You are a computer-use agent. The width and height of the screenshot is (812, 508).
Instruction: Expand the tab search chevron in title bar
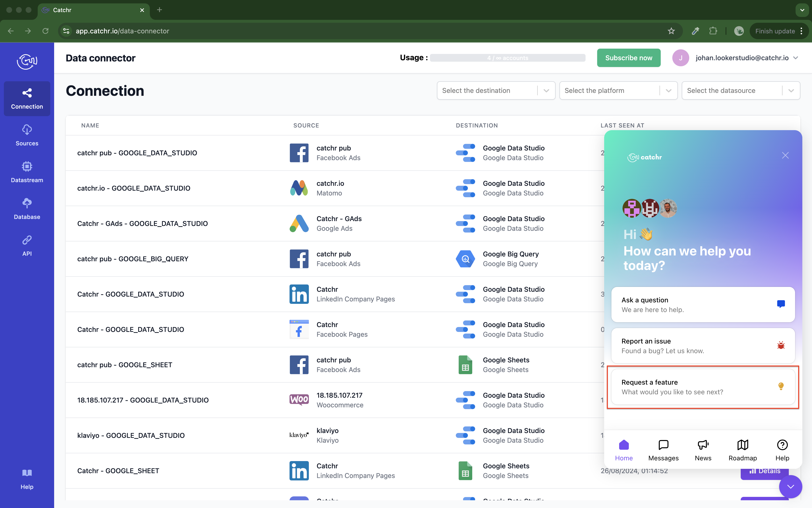tap(802, 10)
